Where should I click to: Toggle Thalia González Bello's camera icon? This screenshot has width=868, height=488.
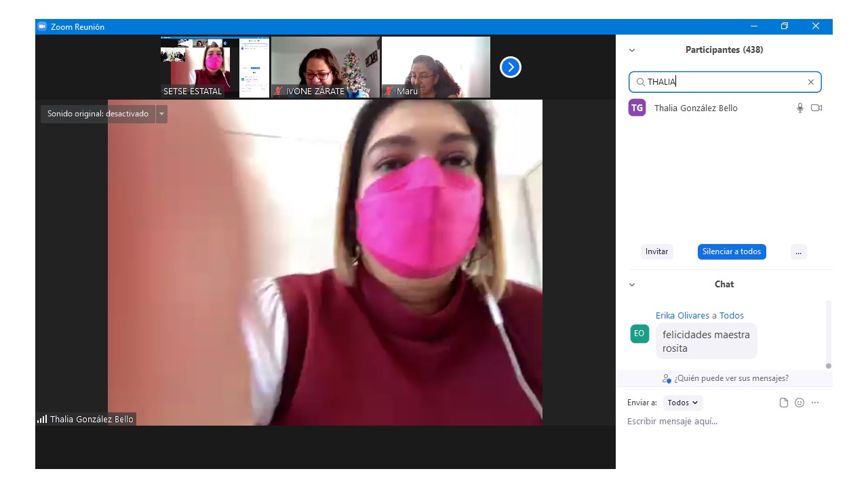(x=816, y=108)
